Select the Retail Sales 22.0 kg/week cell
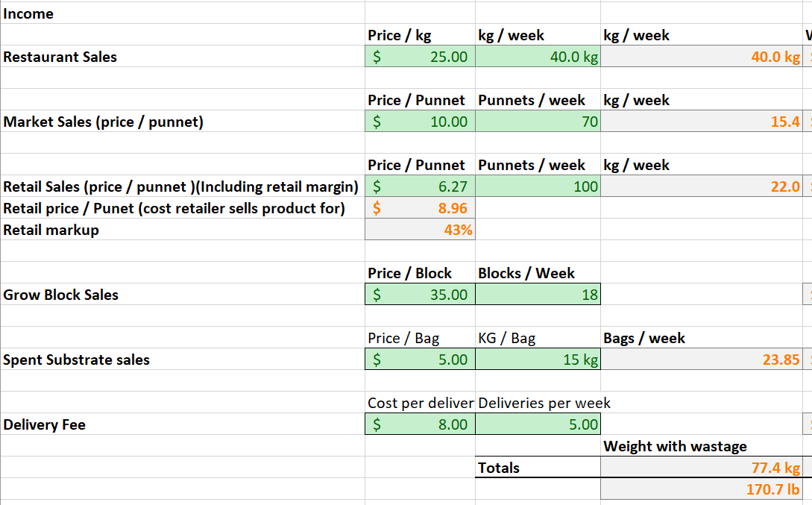Screen dimensions: 812x505 [702, 186]
